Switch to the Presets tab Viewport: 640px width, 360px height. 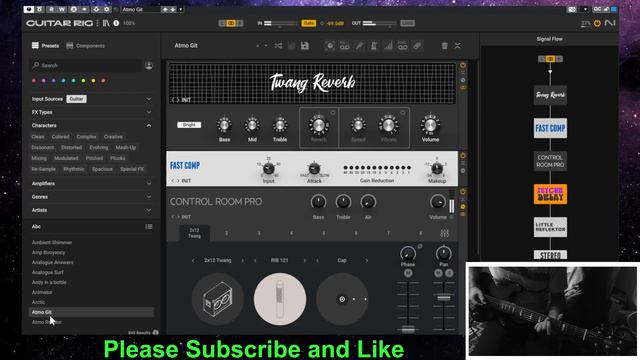(46, 46)
